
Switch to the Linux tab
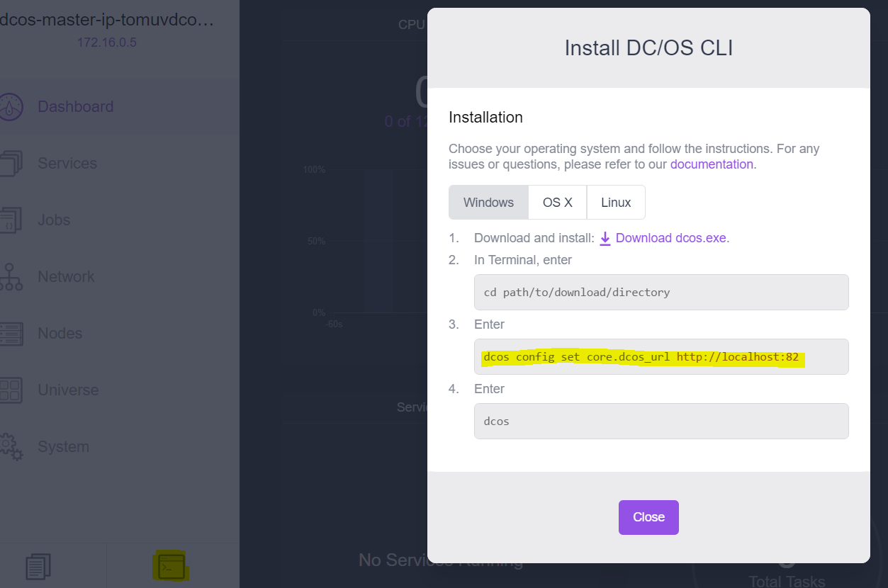coord(616,203)
